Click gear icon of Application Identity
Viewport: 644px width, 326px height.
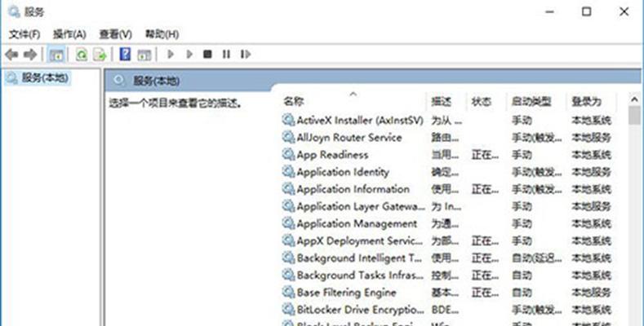tap(288, 172)
